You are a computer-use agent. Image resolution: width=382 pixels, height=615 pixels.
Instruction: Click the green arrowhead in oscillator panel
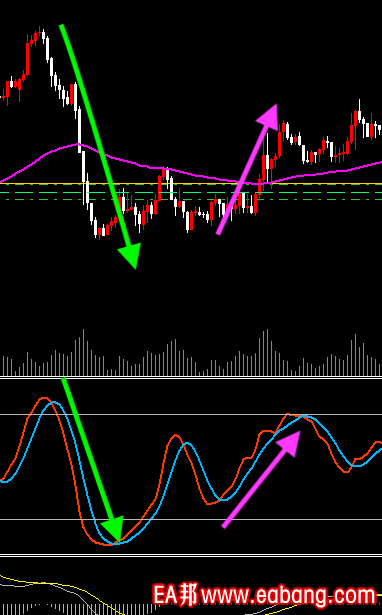[x=114, y=529]
